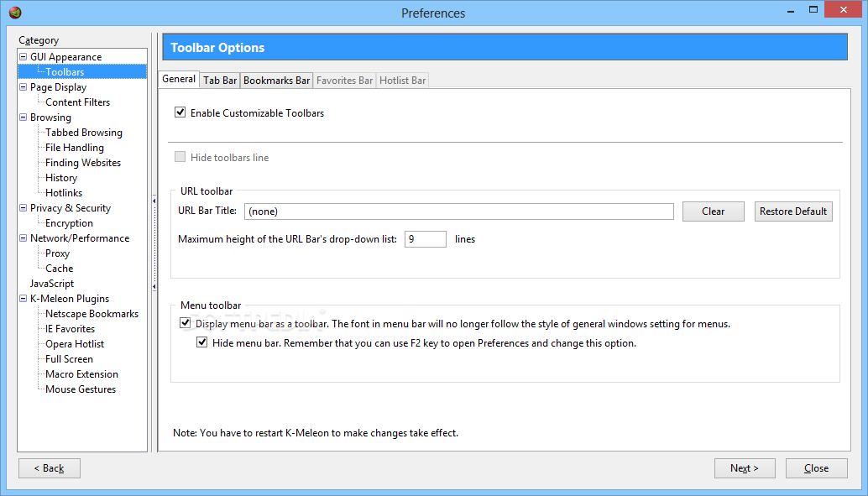Open Netscape Bookmarks plugin settings
The width and height of the screenshot is (868, 496).
tap(92, 313)
